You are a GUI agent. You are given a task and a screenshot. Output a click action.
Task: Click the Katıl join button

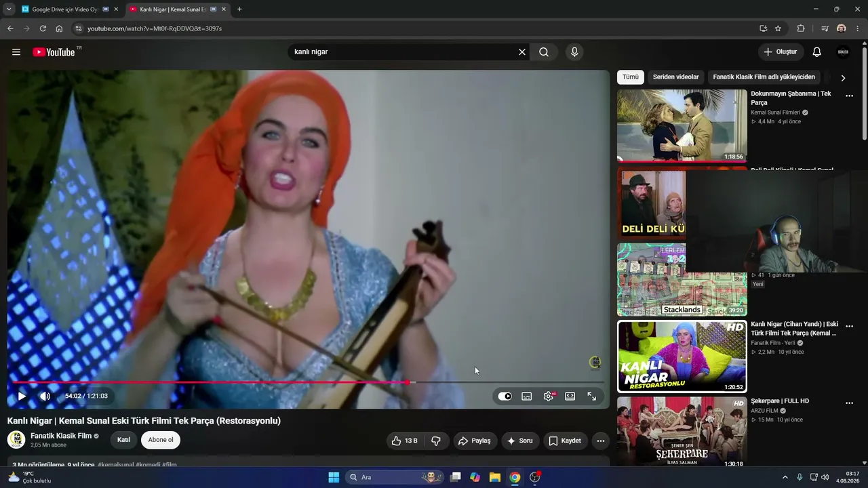(123, 440)
